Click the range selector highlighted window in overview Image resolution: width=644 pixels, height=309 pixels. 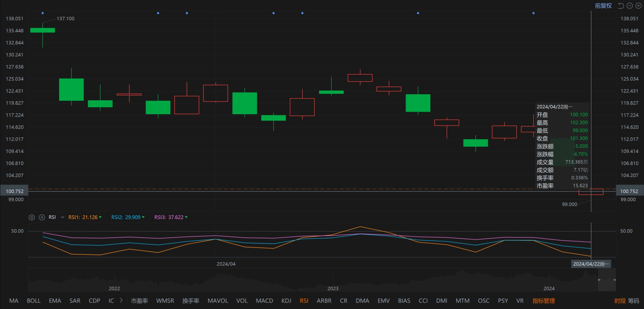click(607, 280)
